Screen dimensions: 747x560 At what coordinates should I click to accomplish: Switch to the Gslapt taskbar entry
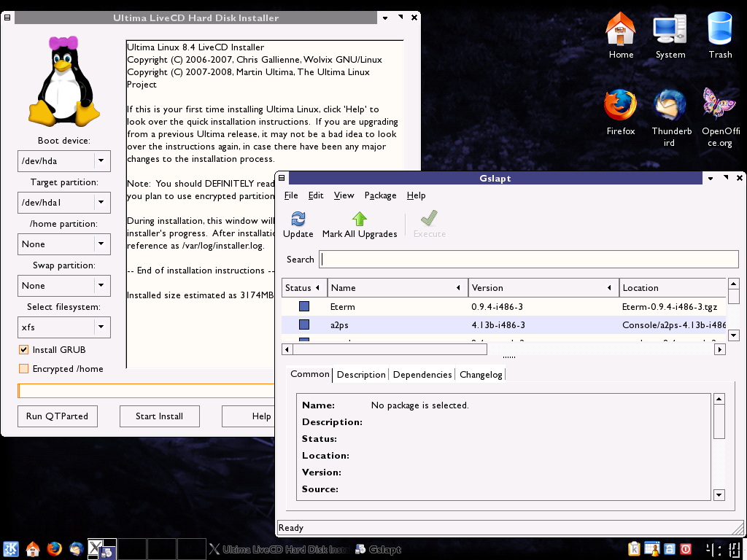coord(379,550)
